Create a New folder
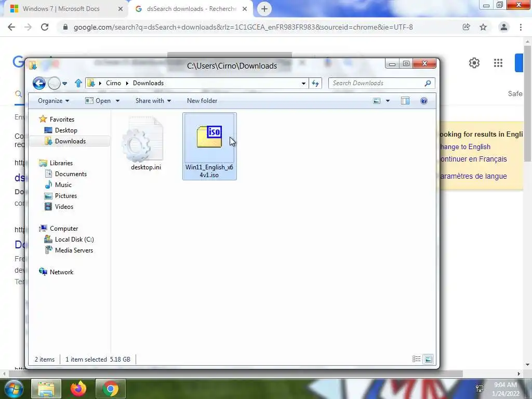This screenshot has width=532, height=399. [x=202, y=101]
